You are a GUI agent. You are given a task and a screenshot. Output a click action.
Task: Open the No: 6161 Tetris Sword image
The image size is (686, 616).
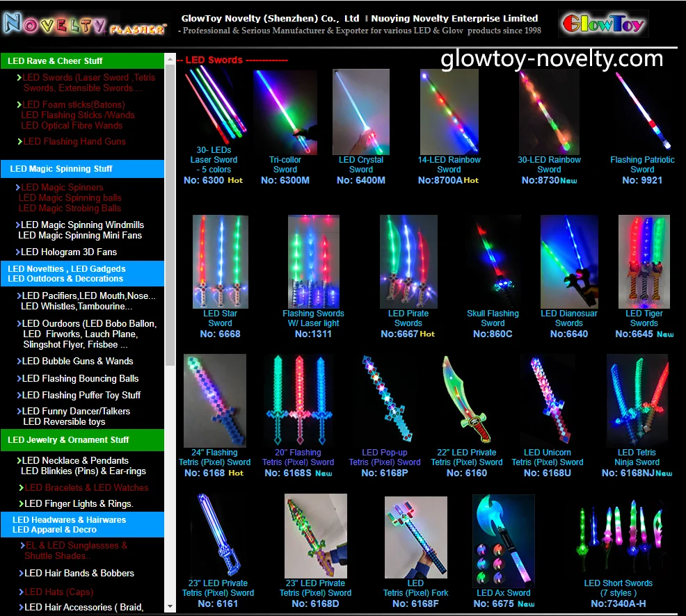click(218, 536)
